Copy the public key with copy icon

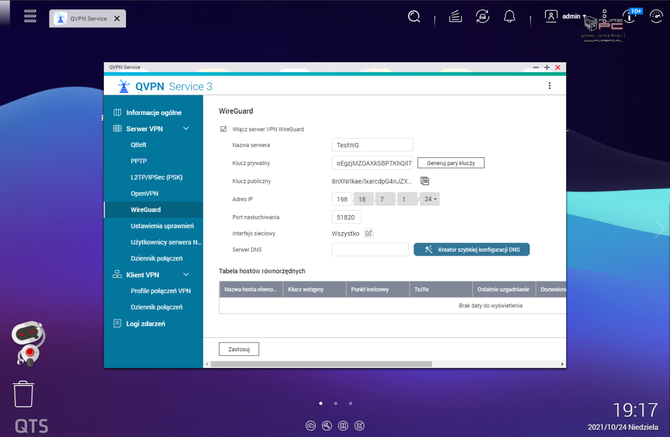[425, 181]
